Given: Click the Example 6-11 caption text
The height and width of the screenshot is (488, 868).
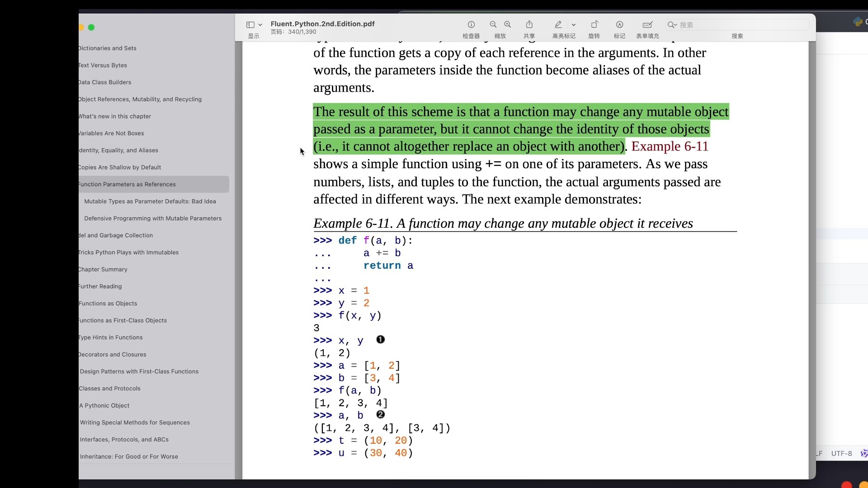Looking at the screenshot, I should [x=503, y=223].
